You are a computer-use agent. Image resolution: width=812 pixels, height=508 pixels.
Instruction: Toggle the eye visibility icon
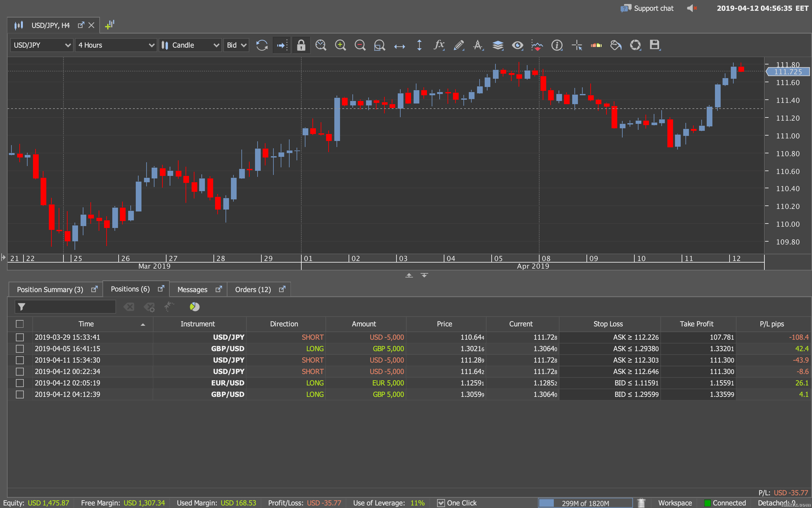[x=517, y=45]
